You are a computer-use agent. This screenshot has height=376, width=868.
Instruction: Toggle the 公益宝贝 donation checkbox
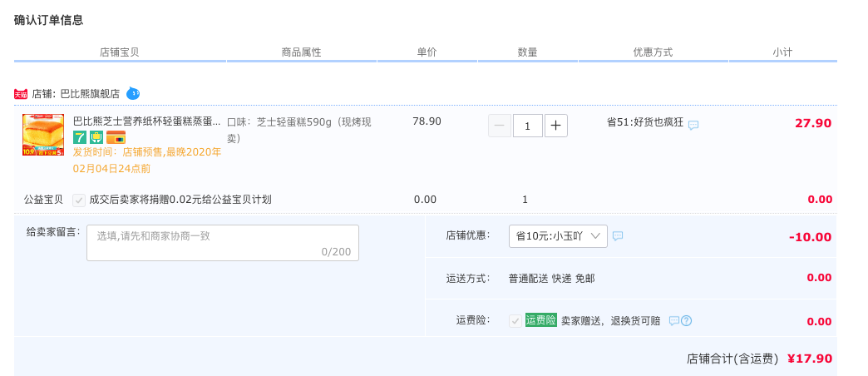79,200
